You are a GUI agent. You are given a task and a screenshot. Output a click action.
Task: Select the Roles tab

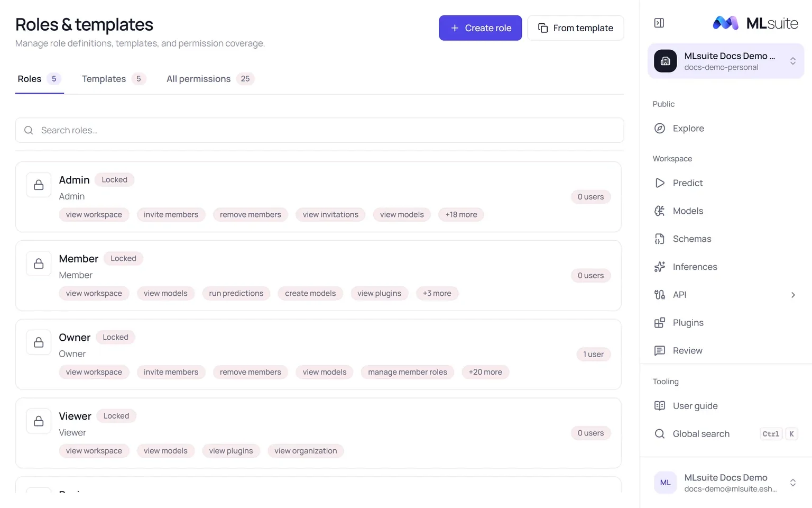click(40, 79)
